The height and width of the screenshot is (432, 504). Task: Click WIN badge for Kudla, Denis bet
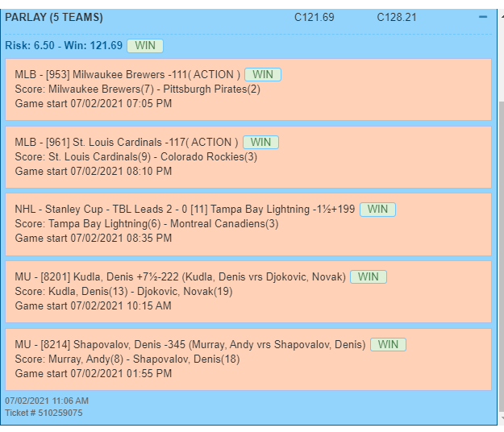[x=369, y=277]
